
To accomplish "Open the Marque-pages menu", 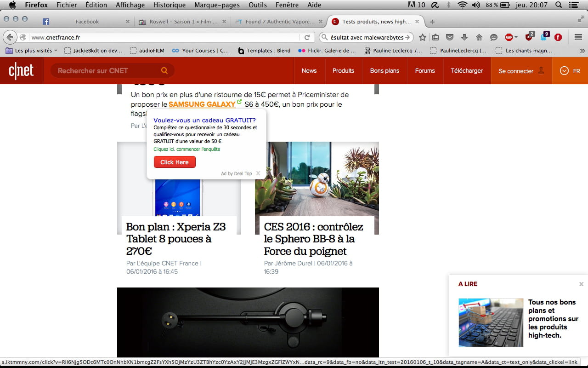I will (x=217, y=5).
